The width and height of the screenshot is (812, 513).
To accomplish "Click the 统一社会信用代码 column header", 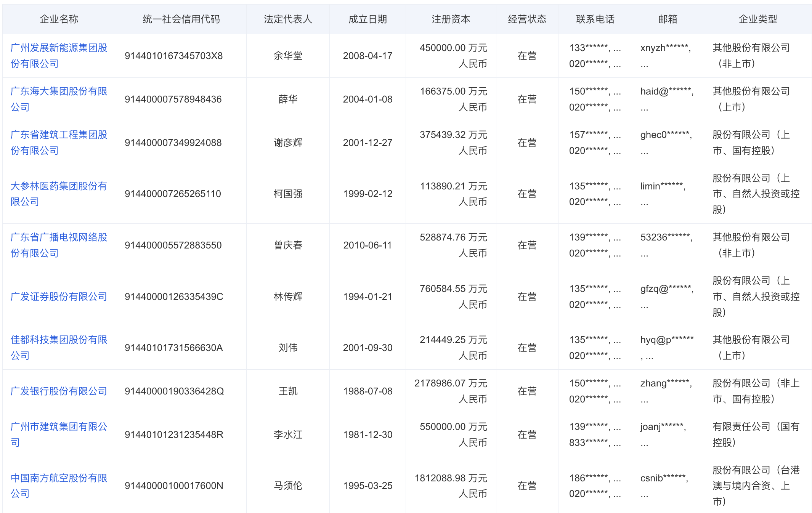I will pos(181,19).
